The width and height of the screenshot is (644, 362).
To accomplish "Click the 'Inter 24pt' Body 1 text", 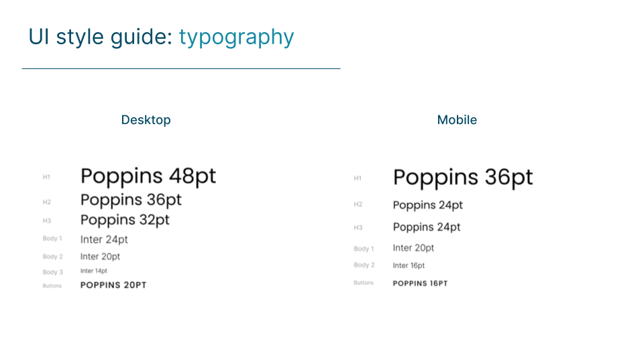I will pos(104,239).
